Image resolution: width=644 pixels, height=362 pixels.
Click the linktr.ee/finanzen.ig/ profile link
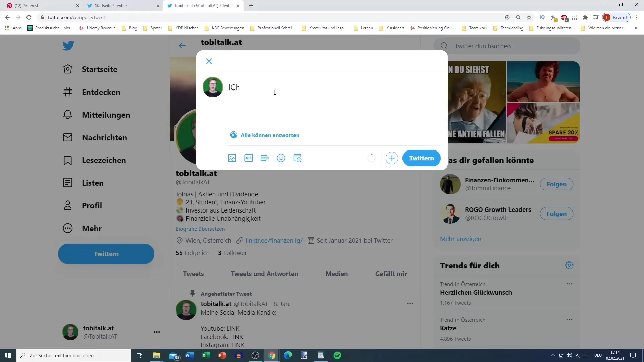[x=274, y=241]
